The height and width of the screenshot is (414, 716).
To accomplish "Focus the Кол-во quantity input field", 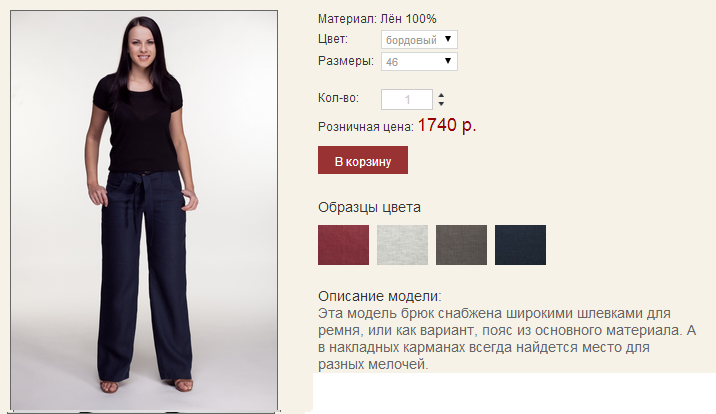I will coord(407,100).
